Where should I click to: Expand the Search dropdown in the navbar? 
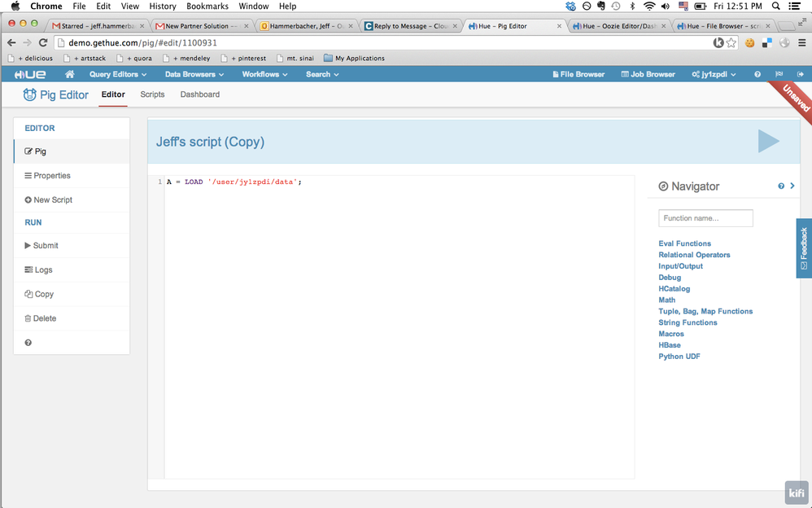click(x=322, y=74)
